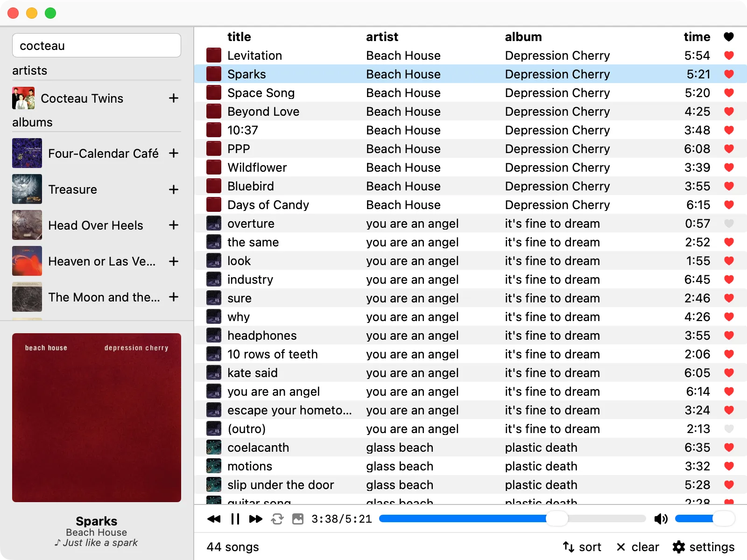Screen dimensions: 747x560
Task: Skip to the previous track
Action: point(214,519)
